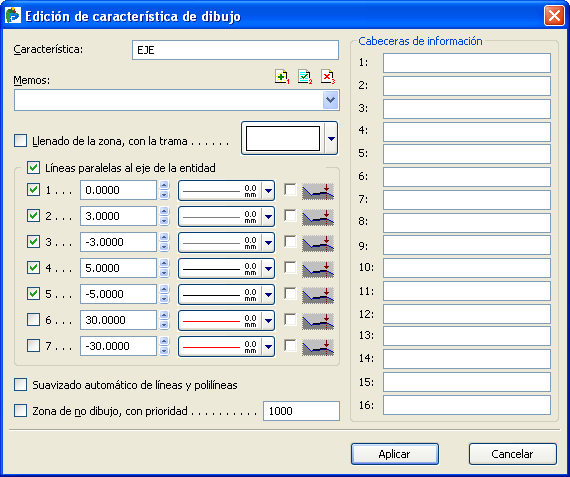Viewport: 570px width, 477px height.
Task: Click the offset field showing 3.0000
Action: 119,216
